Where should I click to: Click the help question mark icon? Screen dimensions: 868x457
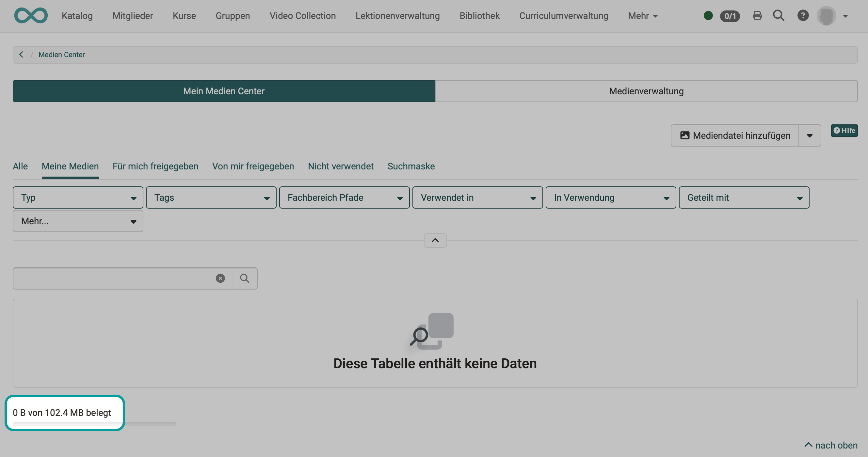coord(803,15)
